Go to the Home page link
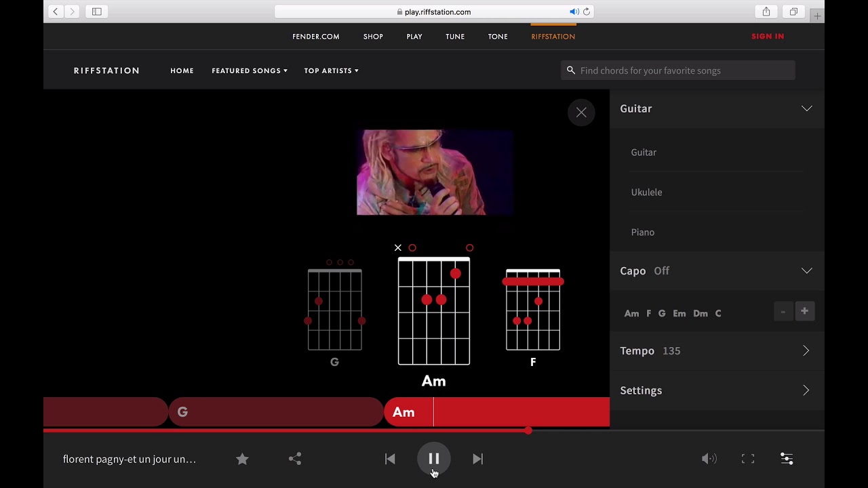Screen dimensions: 868x488 point(182,70)
